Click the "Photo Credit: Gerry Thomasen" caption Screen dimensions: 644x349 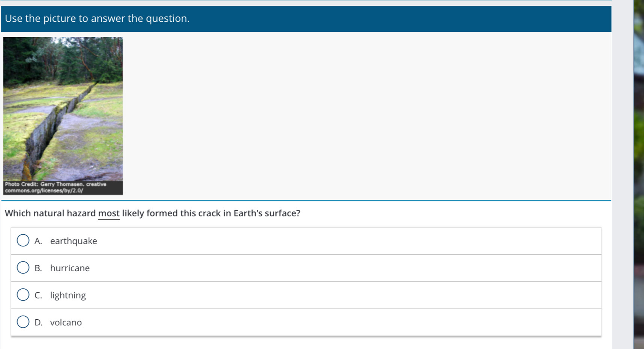click(x=56, y=184)
